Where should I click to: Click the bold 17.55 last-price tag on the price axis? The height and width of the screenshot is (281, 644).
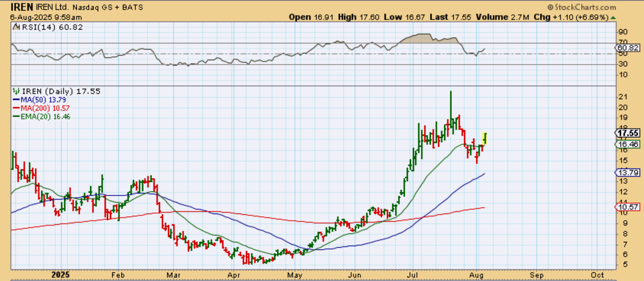(628, 133)
